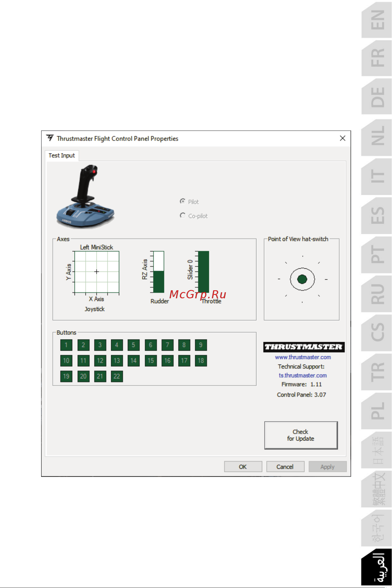This screenshot has width=392, height=588.
Task: Click button indicator 22
Action: click(117, 376)
